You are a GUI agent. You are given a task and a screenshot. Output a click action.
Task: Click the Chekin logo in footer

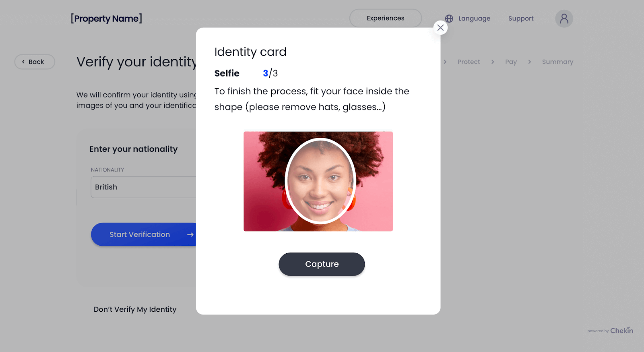pos(621,330)
